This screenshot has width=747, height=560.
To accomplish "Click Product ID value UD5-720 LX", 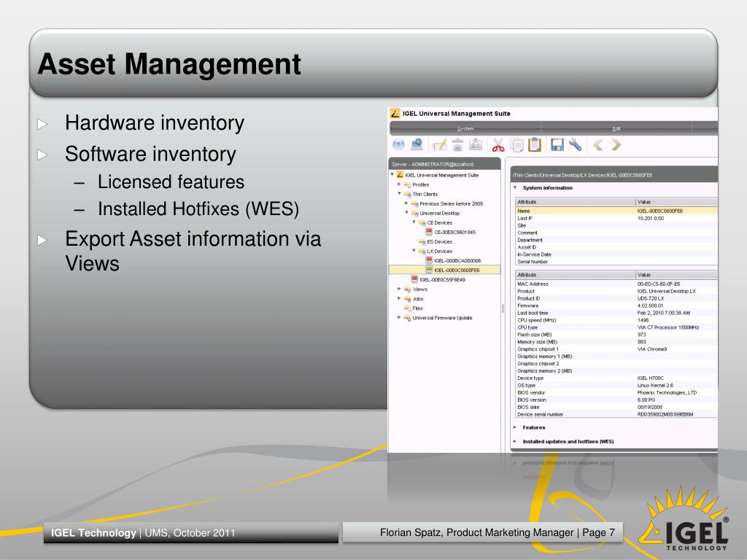I will pyautogui.click(x=650, y=298).
